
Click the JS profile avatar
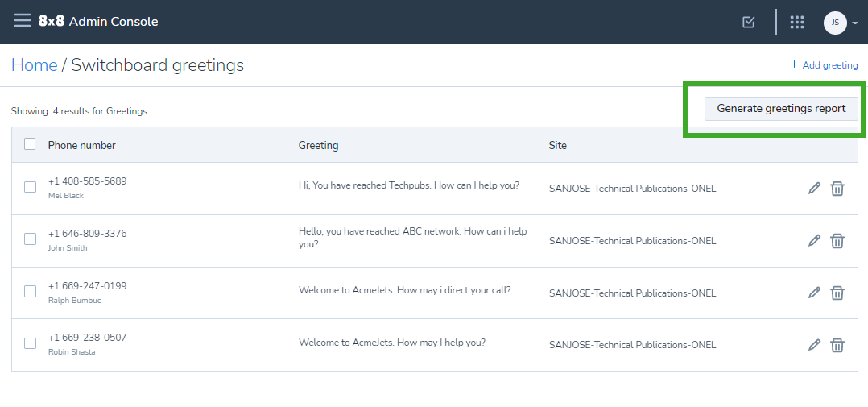click(x=835, y=23)
